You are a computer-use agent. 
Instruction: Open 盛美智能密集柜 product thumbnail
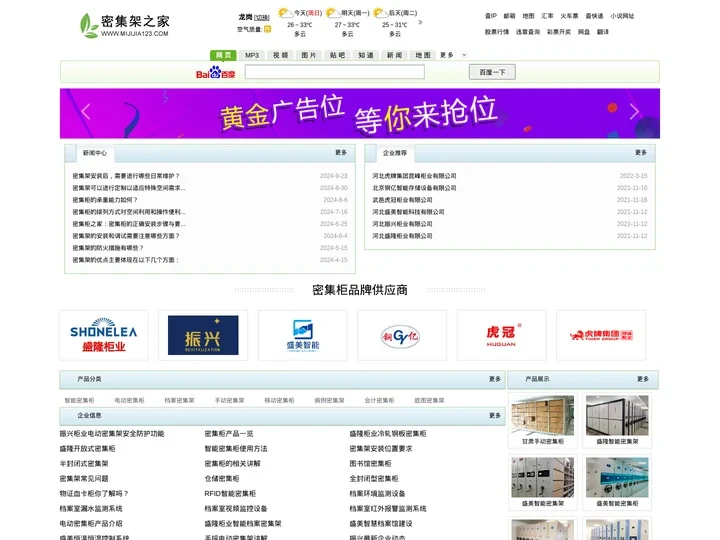(617, 477)
